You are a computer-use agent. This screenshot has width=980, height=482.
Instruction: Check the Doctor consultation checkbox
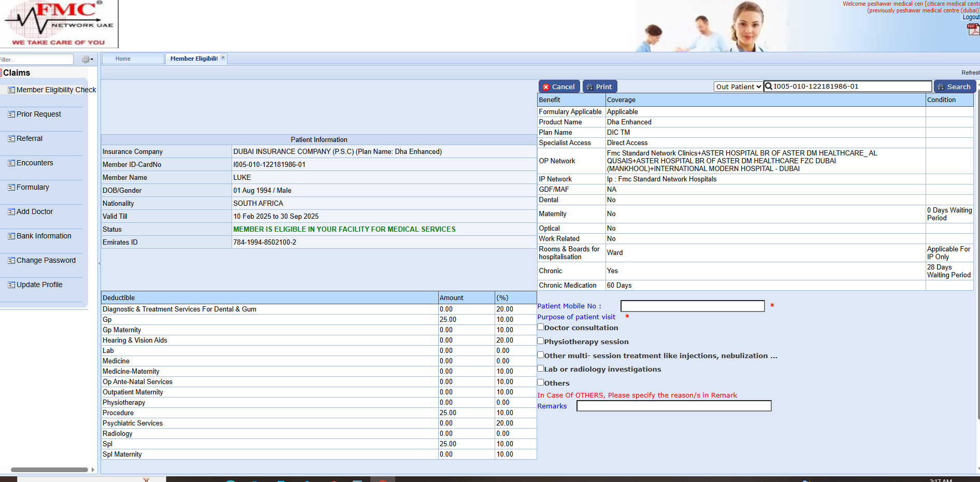click(x=541, y=327)
